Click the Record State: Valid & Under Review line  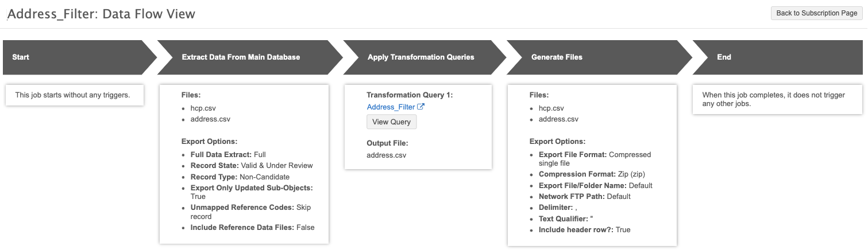[x=252, y=166]
